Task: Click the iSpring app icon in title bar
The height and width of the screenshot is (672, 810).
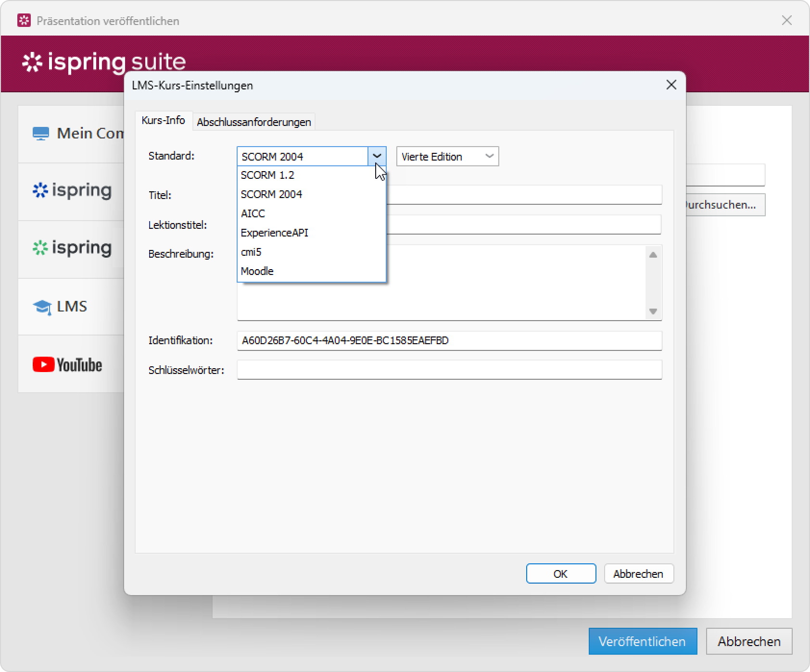Action: [24, 21]
